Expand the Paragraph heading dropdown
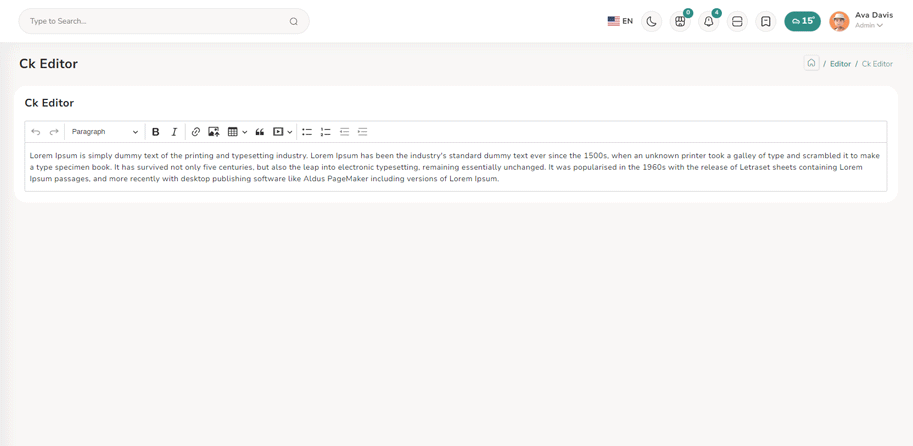This screenshot has width=913, height=446. pyautogui.click(x=105, y=132)
